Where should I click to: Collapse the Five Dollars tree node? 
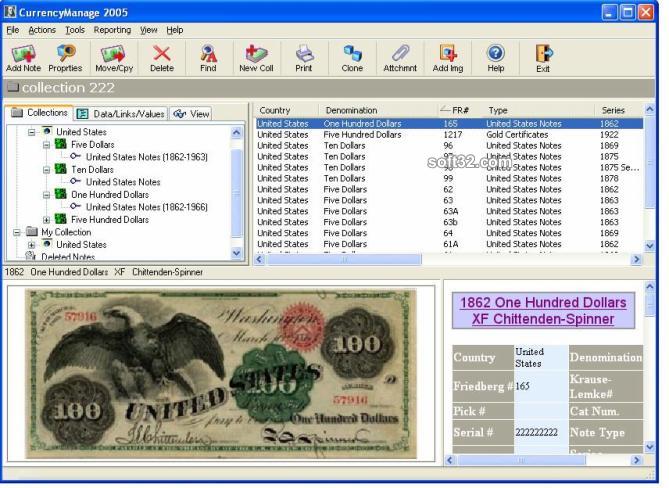coord(47,145)
